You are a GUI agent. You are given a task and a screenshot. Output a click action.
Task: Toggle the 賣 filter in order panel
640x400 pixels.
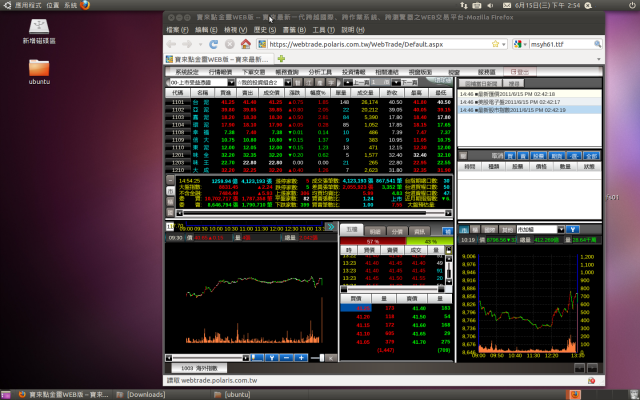tap(523, 156)
